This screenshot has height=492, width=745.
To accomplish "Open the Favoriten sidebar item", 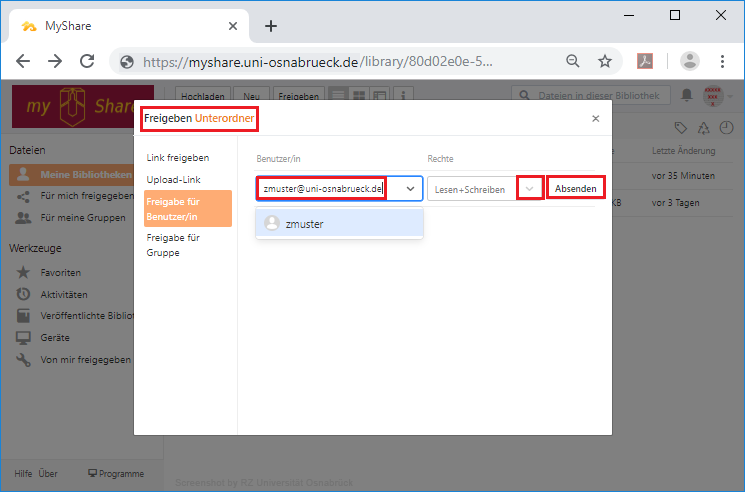I will [x=60, y=272].
